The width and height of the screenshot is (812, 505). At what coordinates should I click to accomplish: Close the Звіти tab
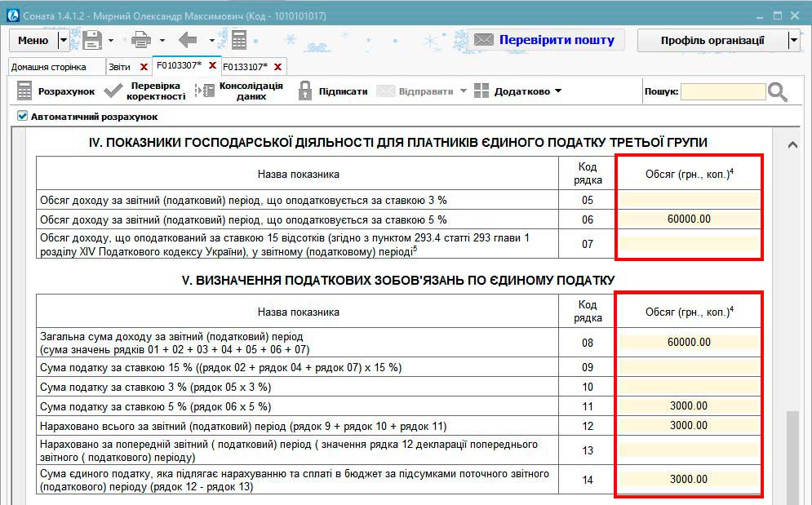144,67
